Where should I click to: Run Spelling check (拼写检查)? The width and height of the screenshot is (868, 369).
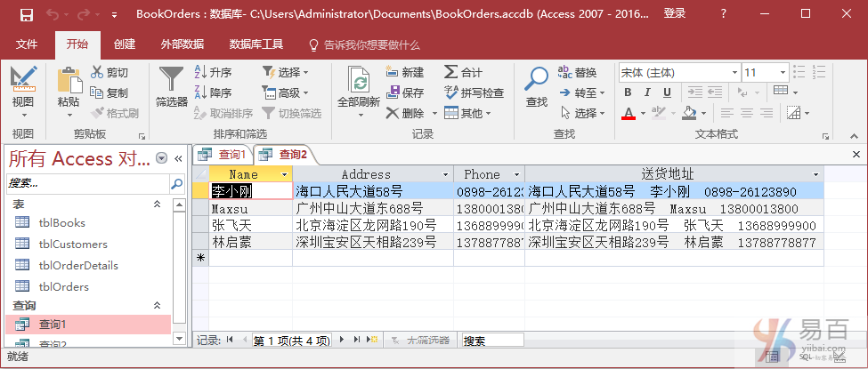point(452,92)
